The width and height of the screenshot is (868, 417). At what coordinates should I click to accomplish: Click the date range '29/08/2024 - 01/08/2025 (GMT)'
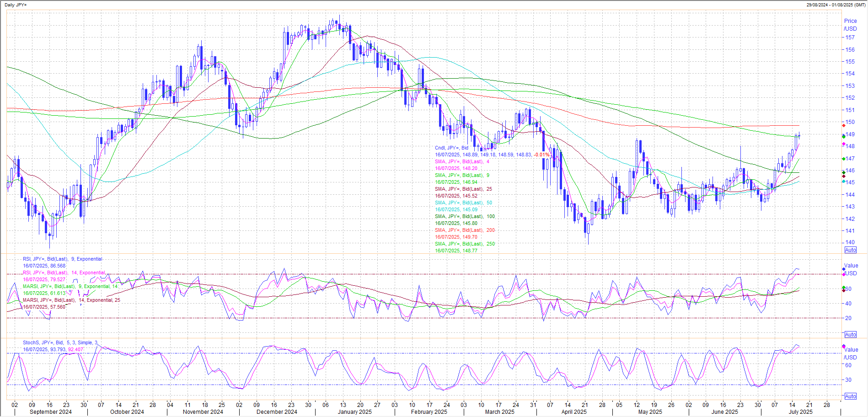click(x=836, y=5)
